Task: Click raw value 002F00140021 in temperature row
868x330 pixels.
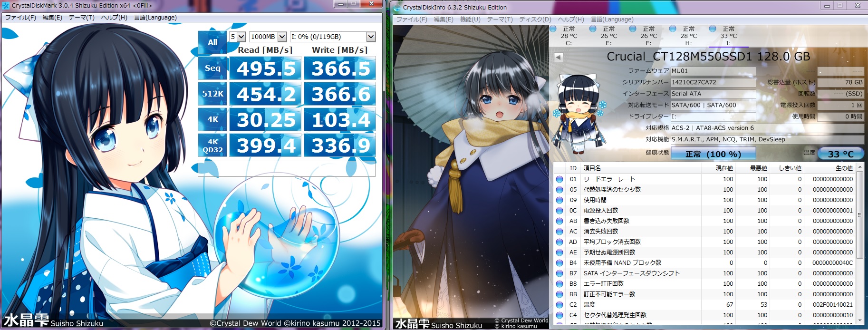Action: pyautogui.click(x=832, y=305)
